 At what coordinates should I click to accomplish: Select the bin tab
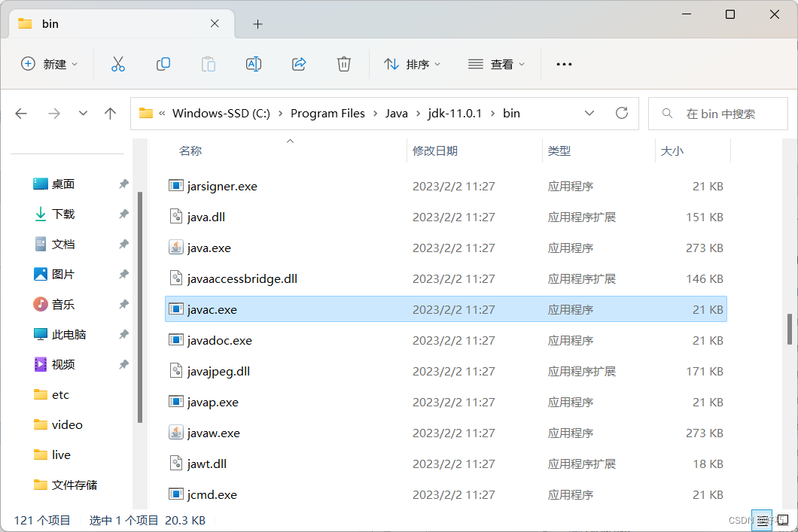[x=121, y=24]
